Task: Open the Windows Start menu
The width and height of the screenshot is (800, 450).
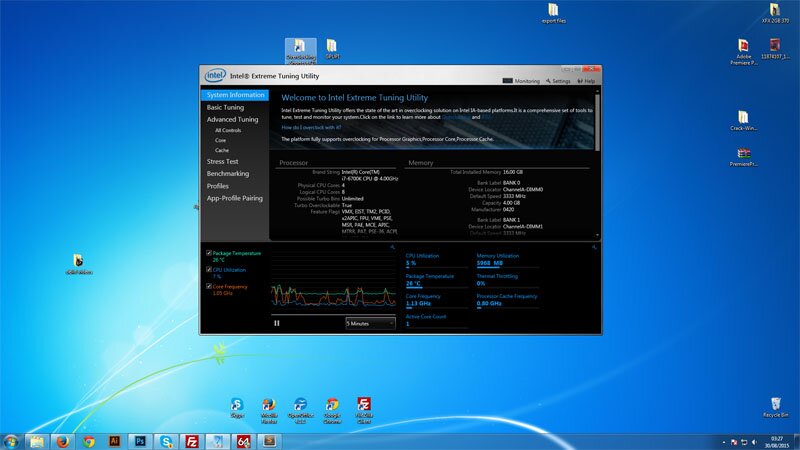Action: click(x=11, y=441)
